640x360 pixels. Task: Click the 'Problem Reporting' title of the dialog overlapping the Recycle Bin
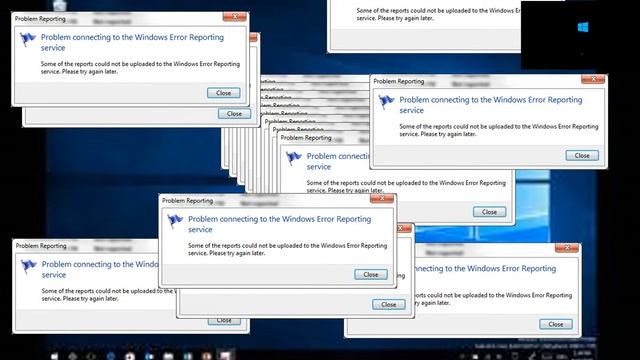pos(40,19)
